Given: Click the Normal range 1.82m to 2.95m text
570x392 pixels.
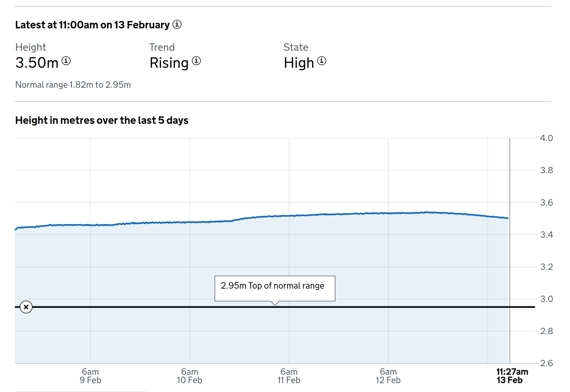Looking at the screenshot, I should point(73,85).
